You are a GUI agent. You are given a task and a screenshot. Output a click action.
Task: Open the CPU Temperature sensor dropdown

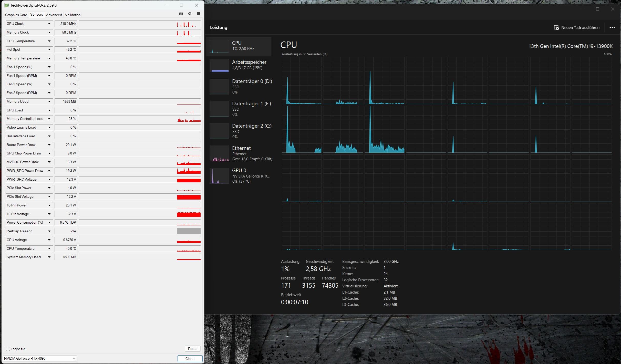(x=49, y=249)
